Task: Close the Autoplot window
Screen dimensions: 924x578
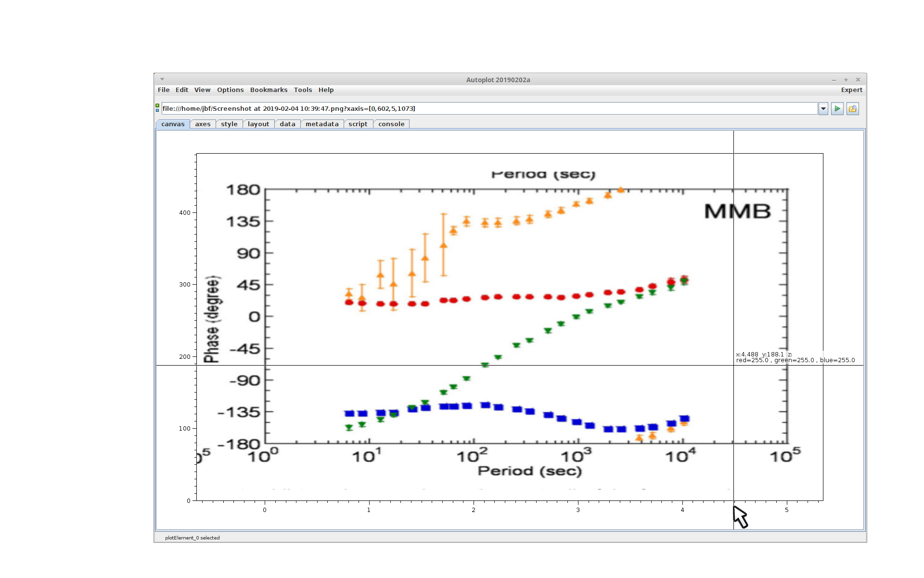Action: coord(858,80)
